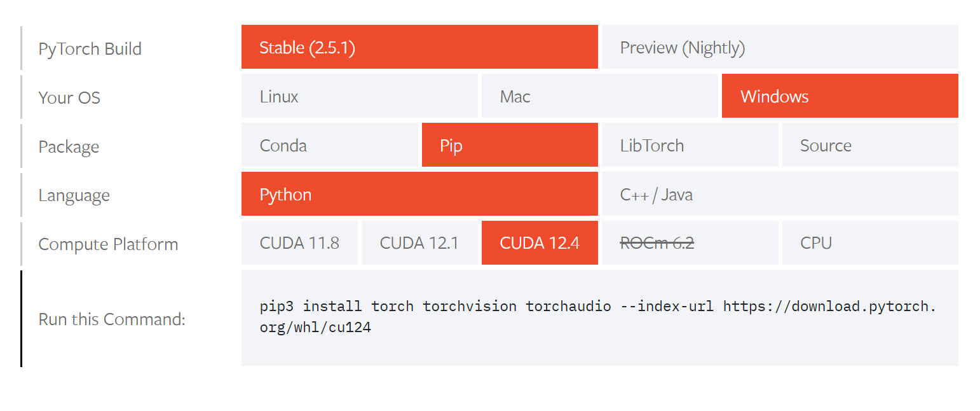Select the LibTorch package option
980x411 pixels.
[x=690, y=145]
